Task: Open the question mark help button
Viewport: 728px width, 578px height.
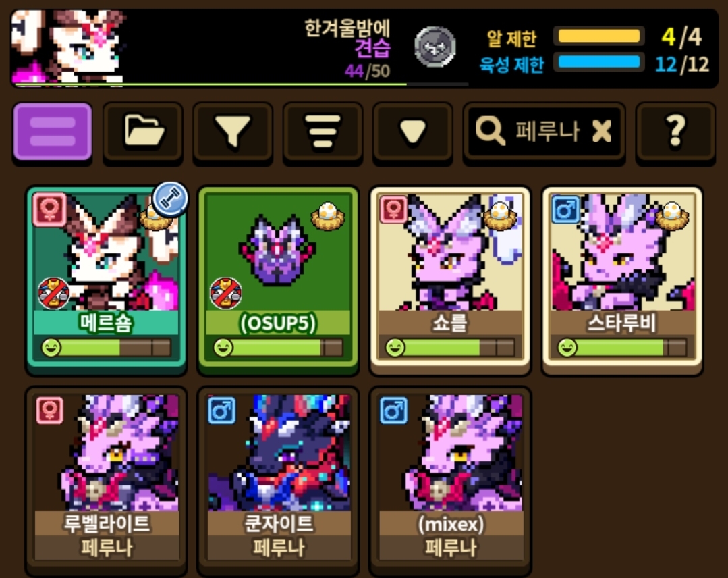Action: pos(675,132)
